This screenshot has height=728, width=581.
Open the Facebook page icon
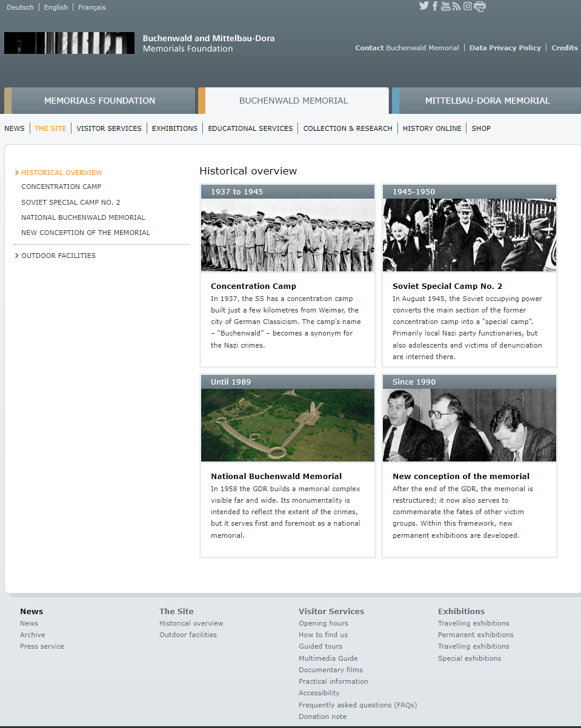[x=435, y=6]
